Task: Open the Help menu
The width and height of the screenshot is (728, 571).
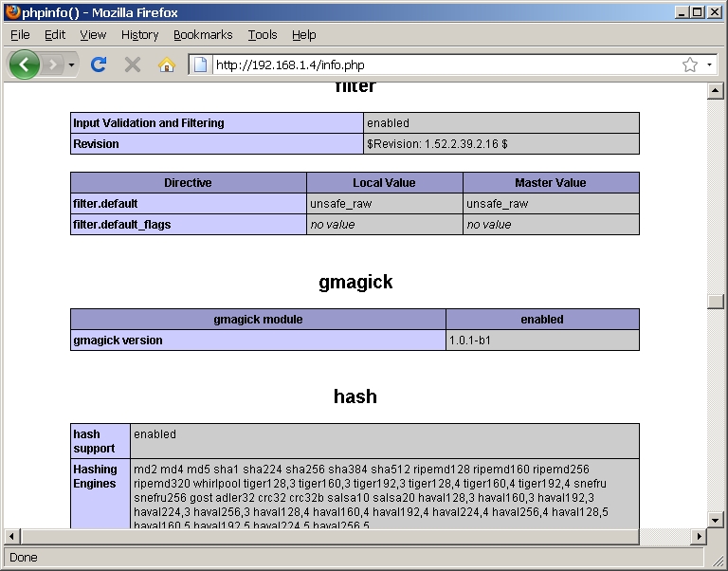Action: [x=304, y=35]
